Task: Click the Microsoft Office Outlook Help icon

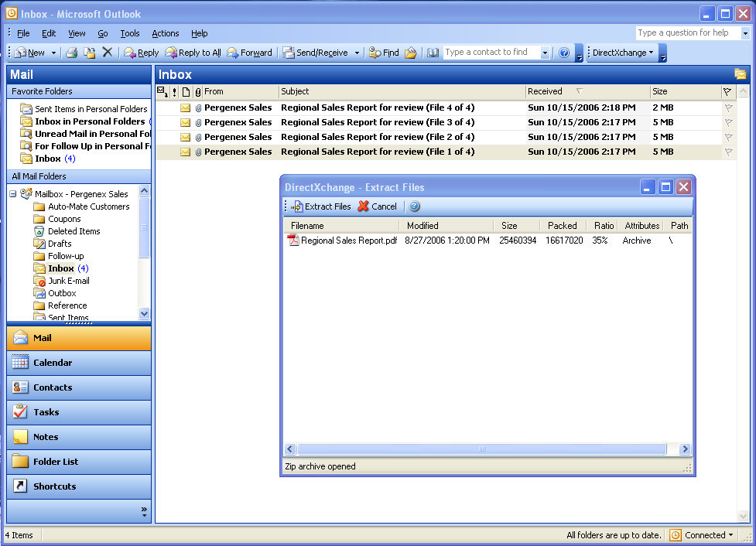Action: pyautogui.click(x=564, y=53)
